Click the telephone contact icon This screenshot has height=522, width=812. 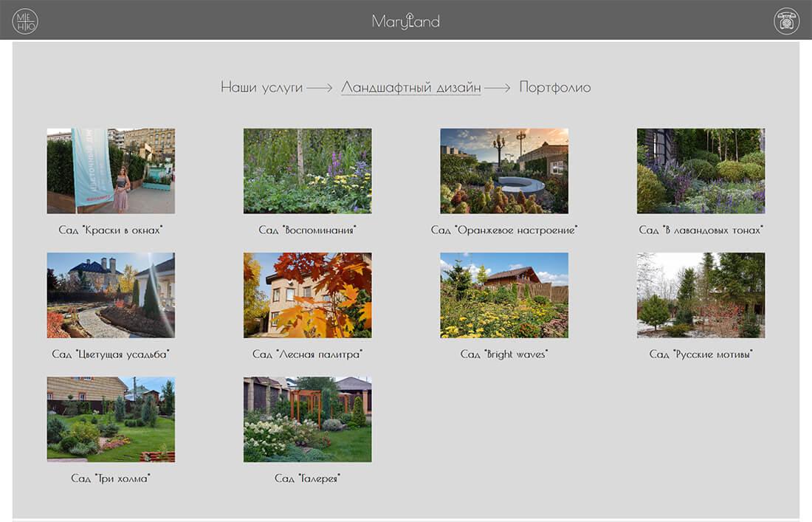click(786, 21)
